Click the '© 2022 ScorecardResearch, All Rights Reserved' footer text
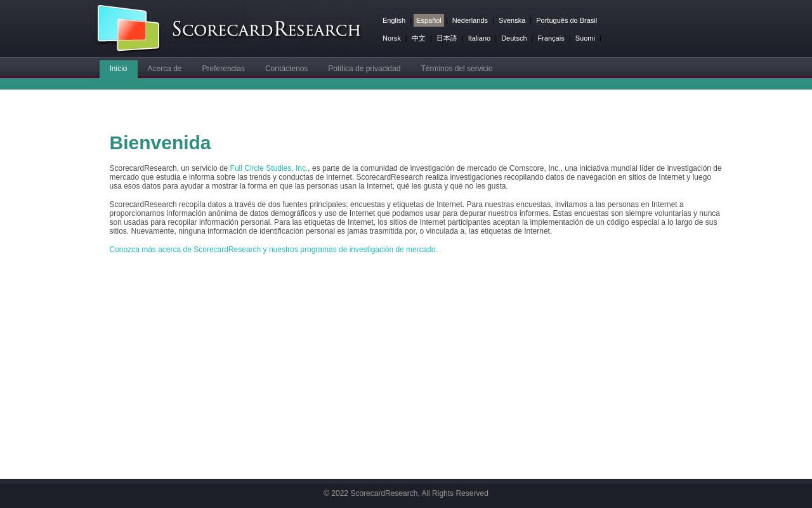This screenshot has width=812, height=508. (x=406, y=493)
